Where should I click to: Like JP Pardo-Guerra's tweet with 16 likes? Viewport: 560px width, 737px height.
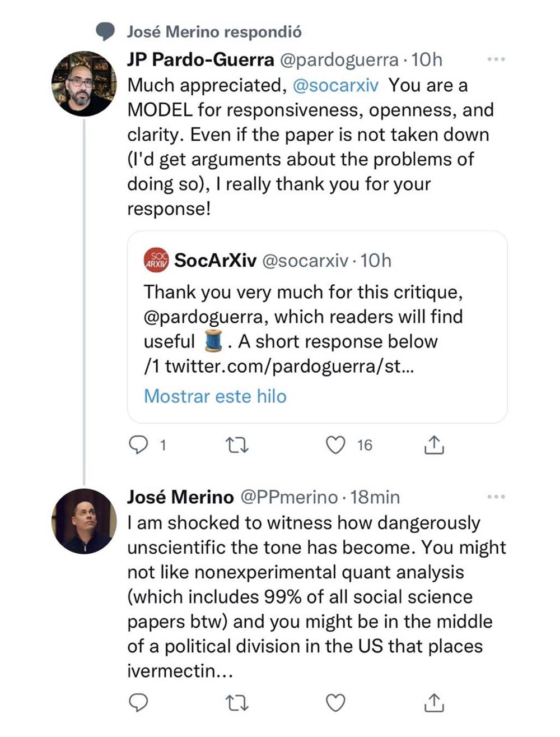(335, 445)
